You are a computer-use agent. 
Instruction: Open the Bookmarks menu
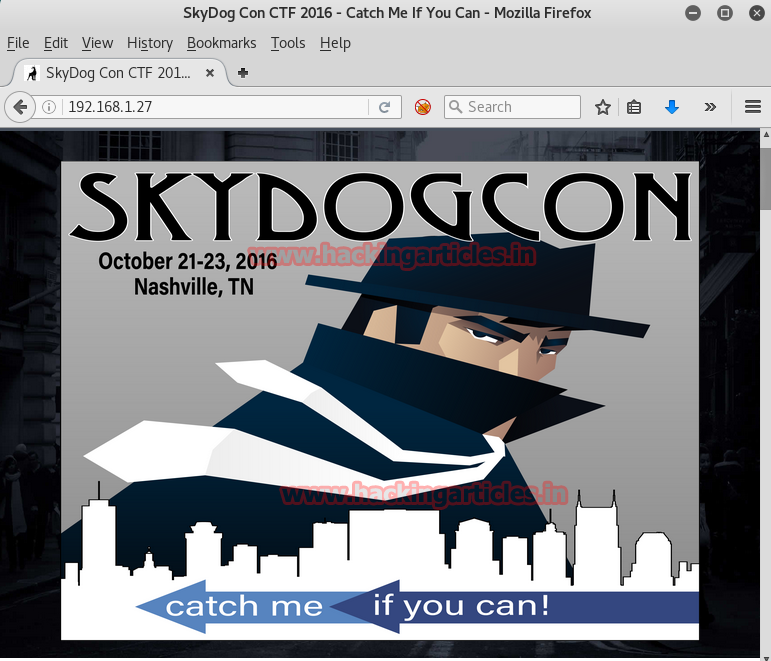coord(221,43)
